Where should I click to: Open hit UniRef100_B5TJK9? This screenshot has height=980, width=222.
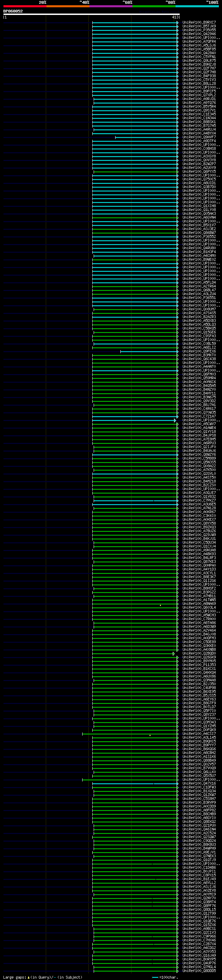(199, 26)
